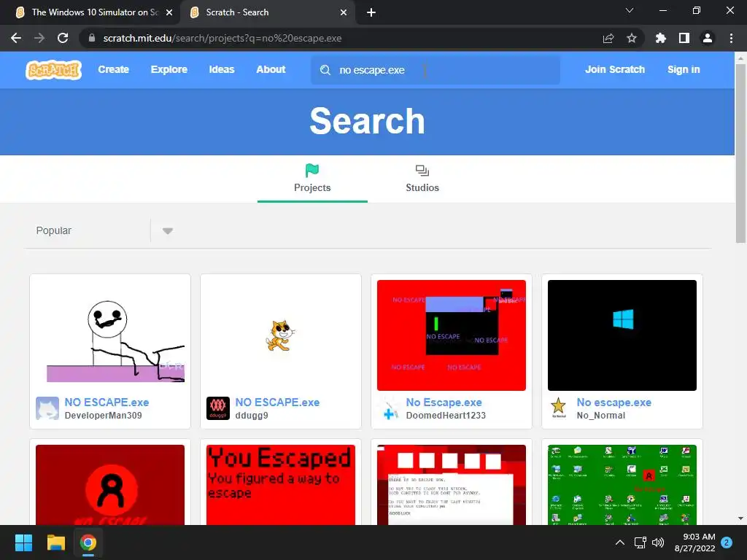Open the red dialog window thumbnail
747x560 pixels.
point(451,485)
